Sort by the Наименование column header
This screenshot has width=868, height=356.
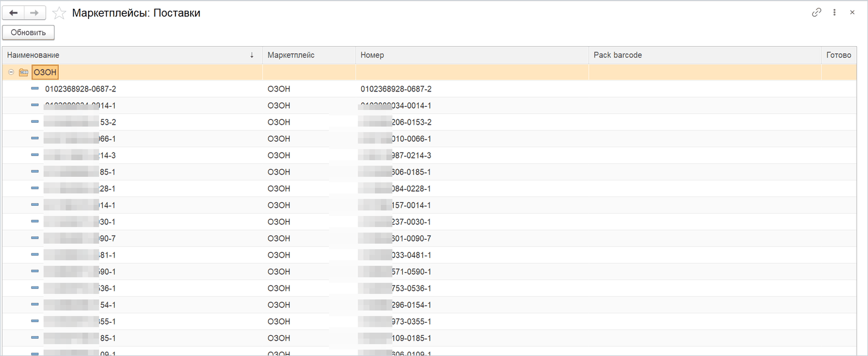click(131, 55)
